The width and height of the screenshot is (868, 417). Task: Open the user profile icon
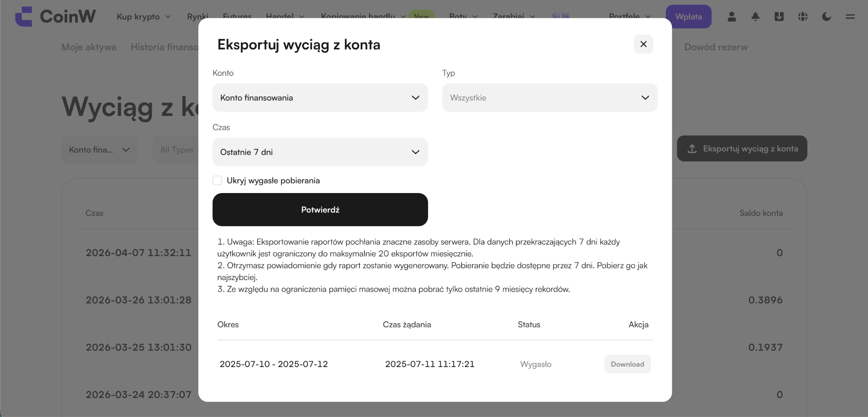point(732,17)
